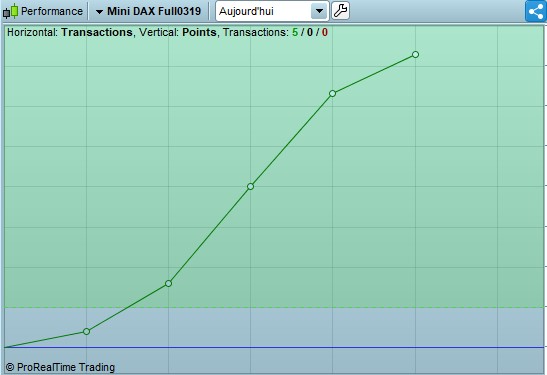Click the bold Transactions axis label

97,32
